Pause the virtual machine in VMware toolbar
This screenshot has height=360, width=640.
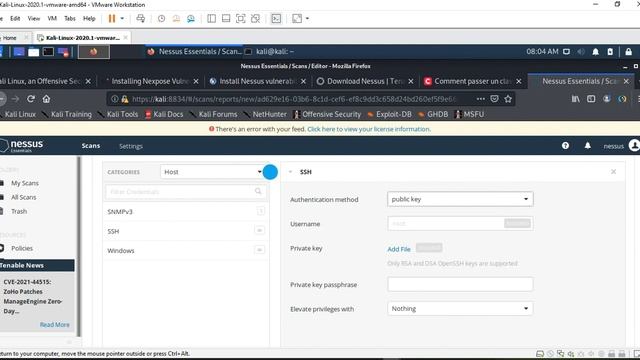[111, 18]
